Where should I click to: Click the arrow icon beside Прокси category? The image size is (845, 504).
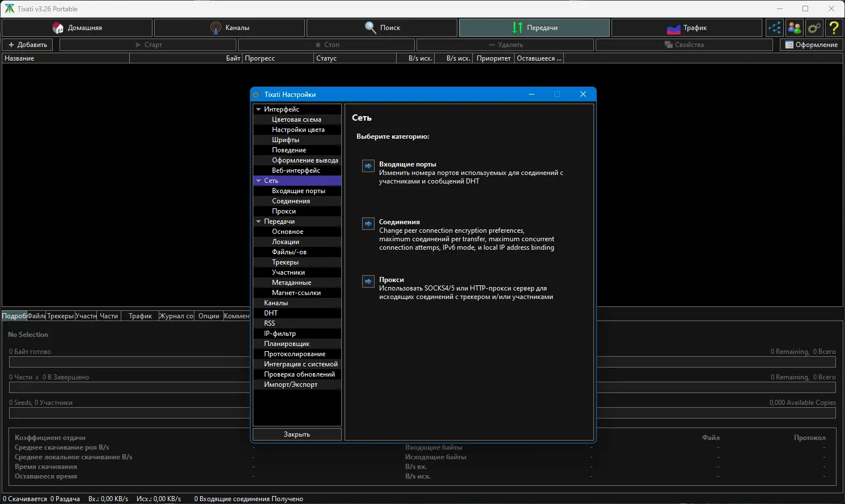click(368, 281)
